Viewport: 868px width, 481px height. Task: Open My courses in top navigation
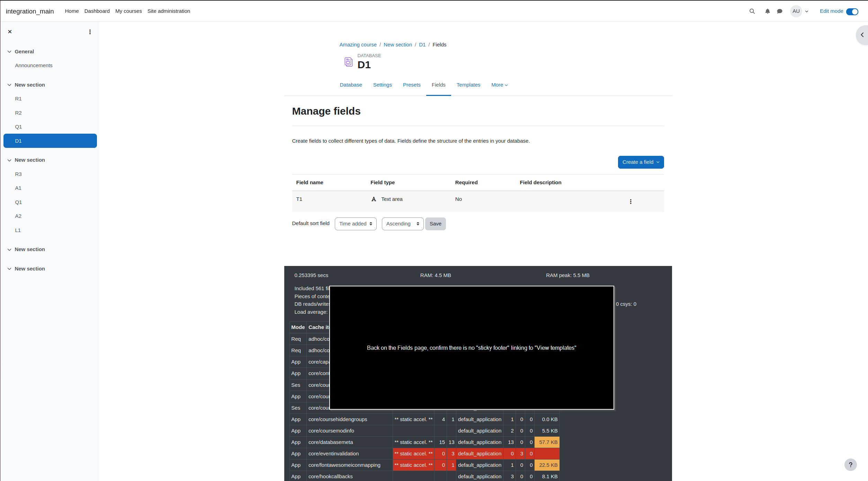coord(128,11)
